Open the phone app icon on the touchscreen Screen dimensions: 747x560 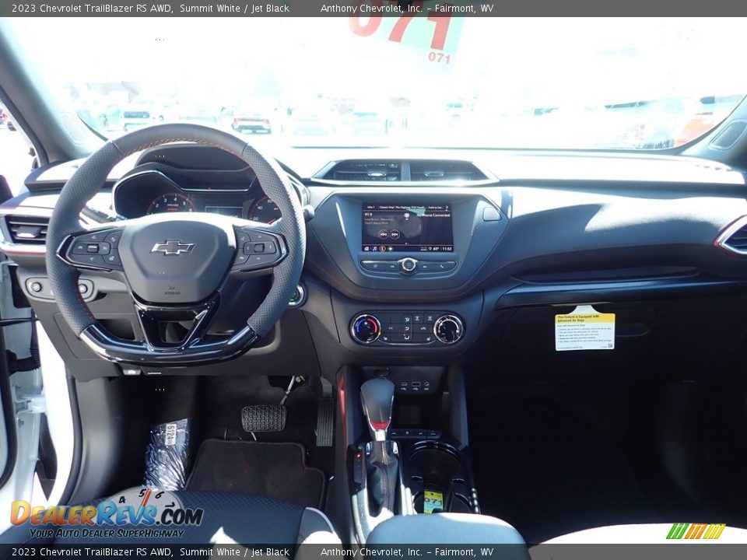[382, 248]
